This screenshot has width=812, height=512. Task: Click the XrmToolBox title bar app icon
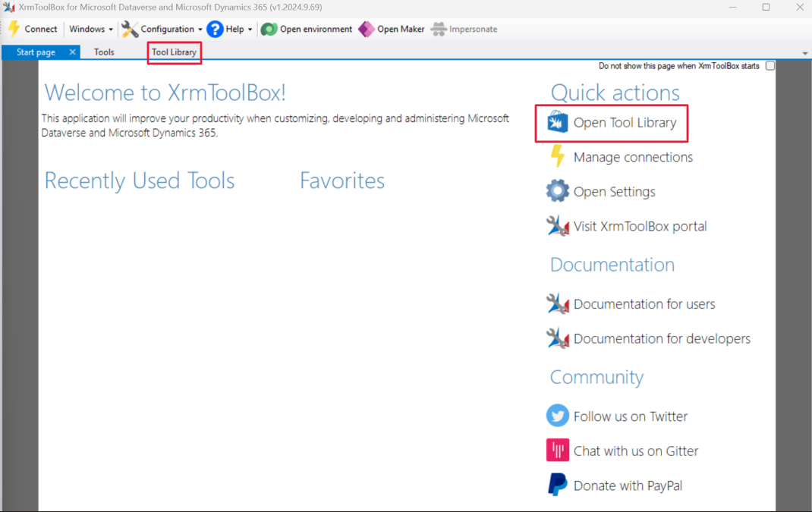pos(9,8)
